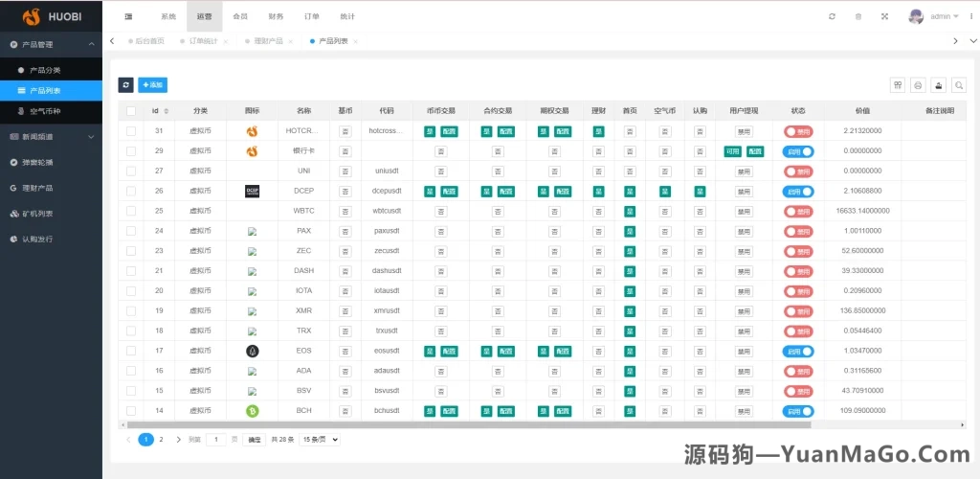Toggle the 状态 switch for HOTCR row
The width and height of the screenshot is (980, 479).
coord(799,131)
